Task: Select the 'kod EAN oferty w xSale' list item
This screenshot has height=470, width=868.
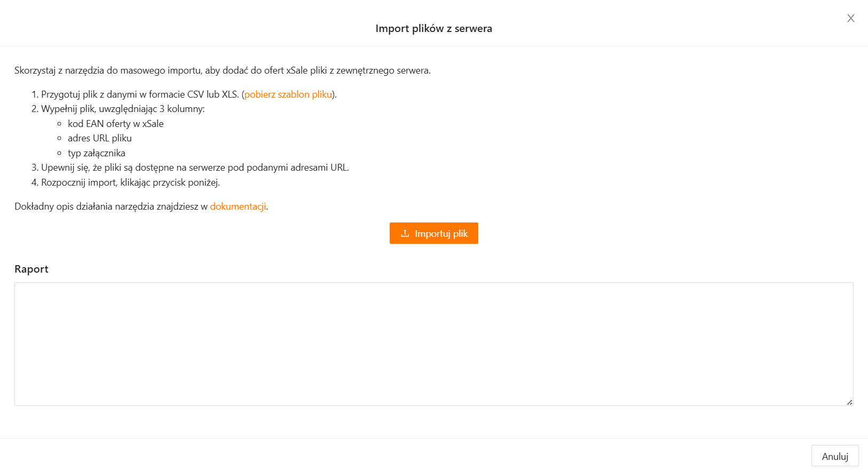Action: [115, 124]
